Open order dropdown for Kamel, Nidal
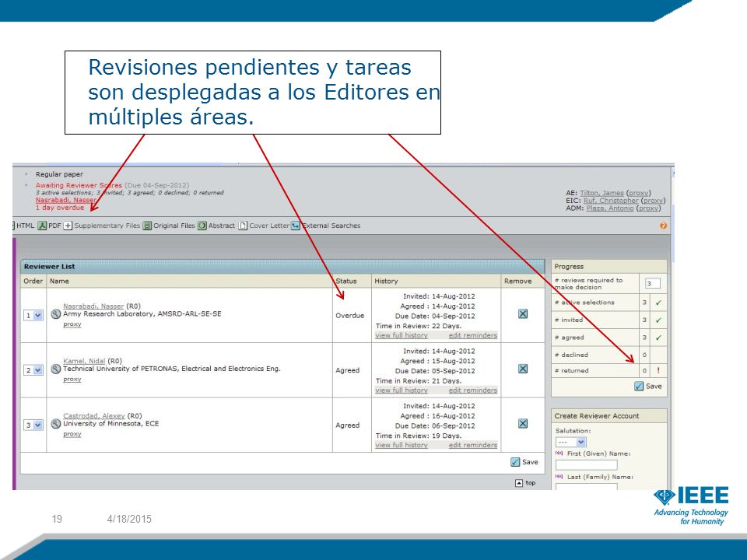747x560 pixels. tap(33, 370)
